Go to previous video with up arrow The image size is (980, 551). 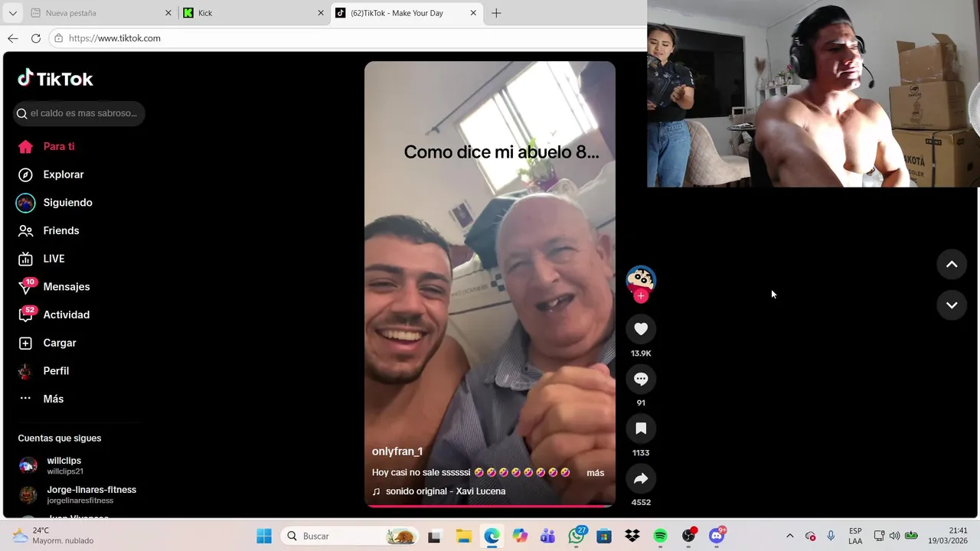pyautogui.click(x=952, y=264)
